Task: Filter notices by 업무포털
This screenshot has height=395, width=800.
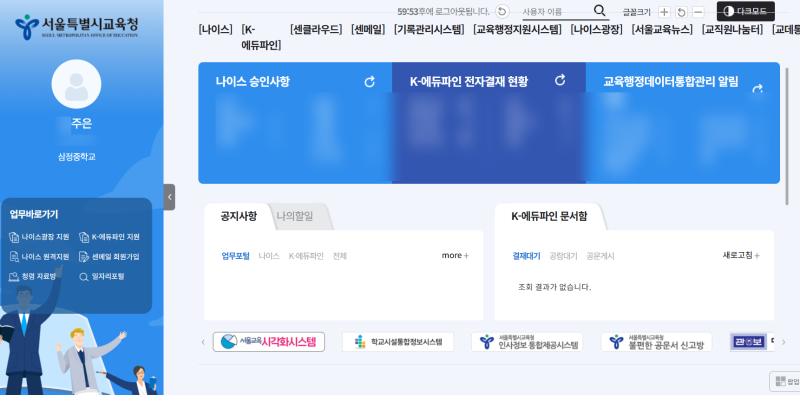Action: pyautogui.click(x=236, y=256)
